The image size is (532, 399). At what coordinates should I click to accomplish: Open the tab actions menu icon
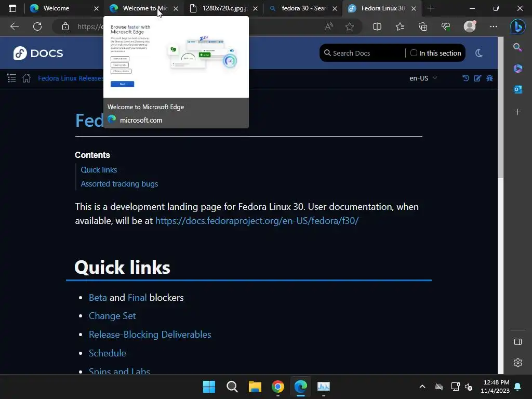[x=12, y=8]
